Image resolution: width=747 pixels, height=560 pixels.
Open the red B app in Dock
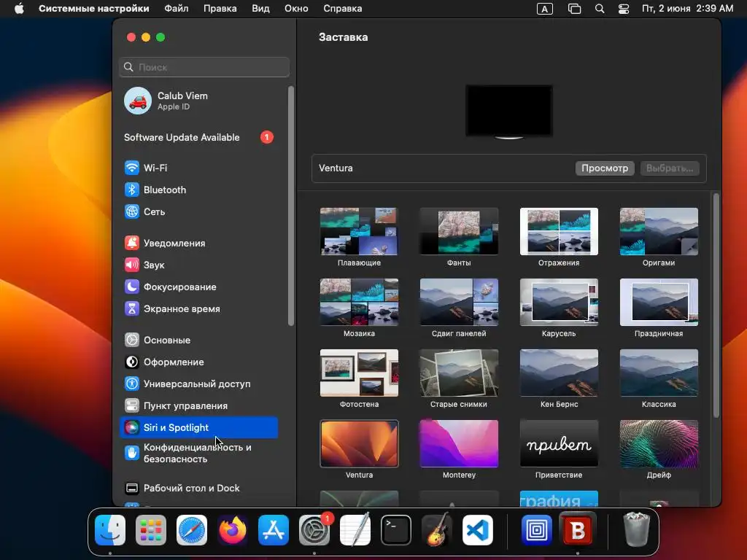point(578,530)
